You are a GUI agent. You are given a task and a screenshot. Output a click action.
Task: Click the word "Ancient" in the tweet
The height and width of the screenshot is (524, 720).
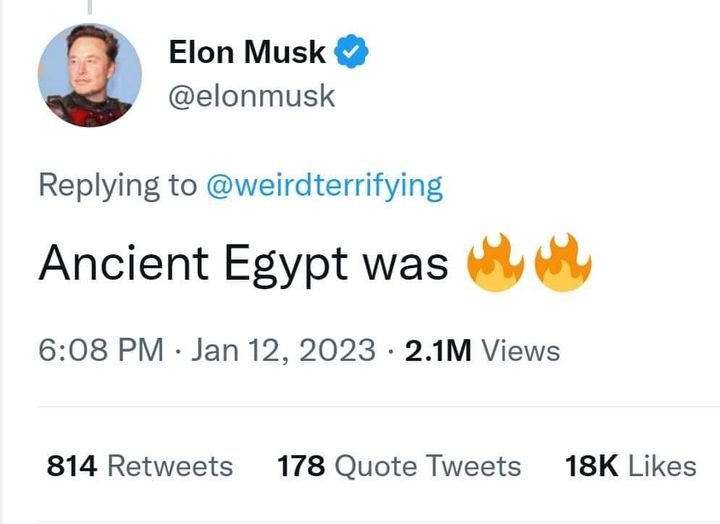click(x=124, y=262)
